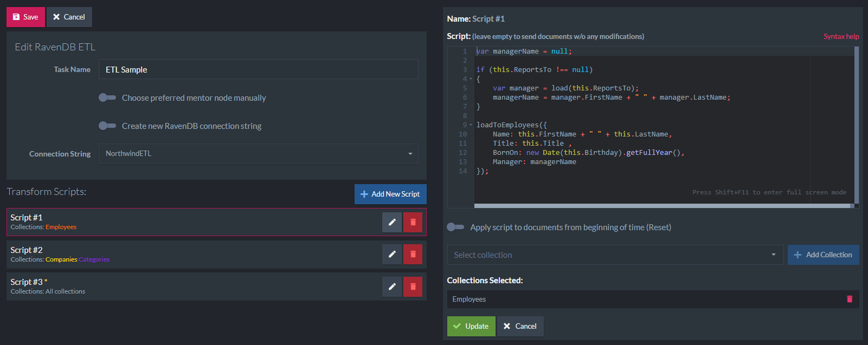The image size is (868, 345).
Task: Edit Script #2 with pencil icon
Action: [391, 254]
